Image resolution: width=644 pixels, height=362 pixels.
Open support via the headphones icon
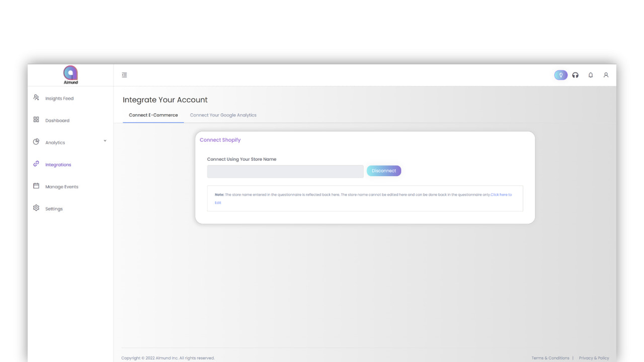point(575,74)
